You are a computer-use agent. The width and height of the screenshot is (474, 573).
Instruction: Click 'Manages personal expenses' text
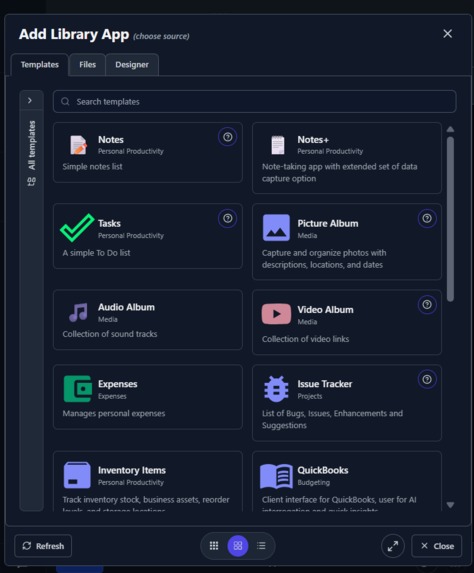pos(114,414)
